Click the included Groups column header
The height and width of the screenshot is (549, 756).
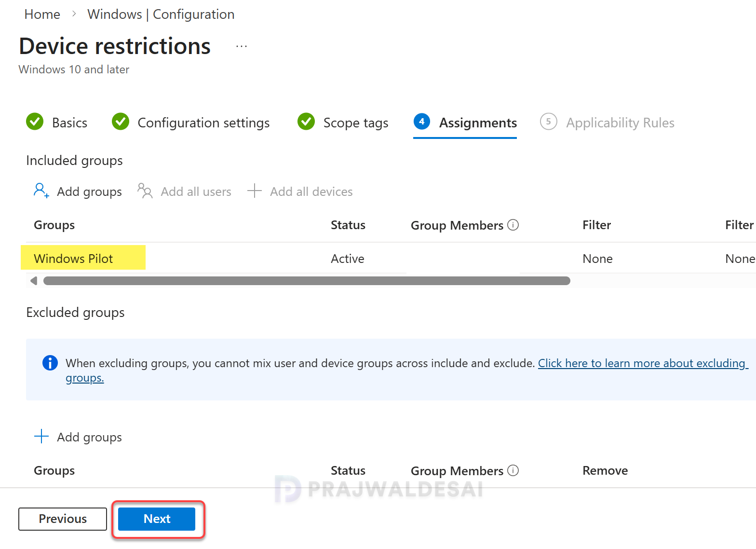54,225
